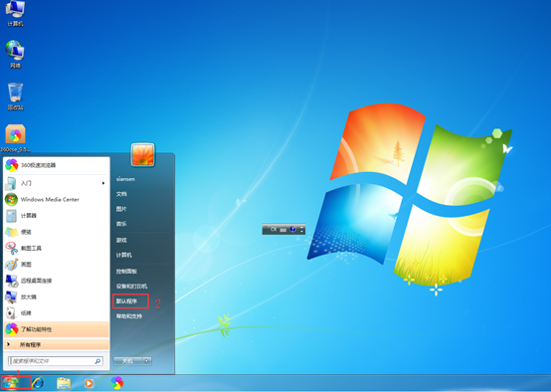Launch 截图工具 snipping tool
The height and width of the screenshot is (392, 551).
point(57,248)
